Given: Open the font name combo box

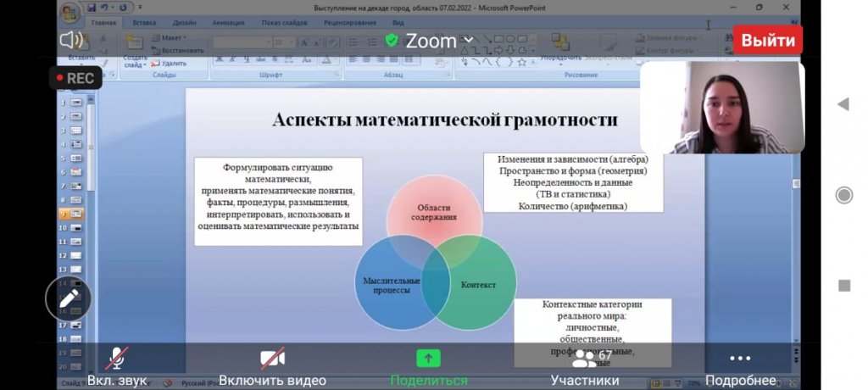Looking at the screenshot, I should click(x=242, y=42).
